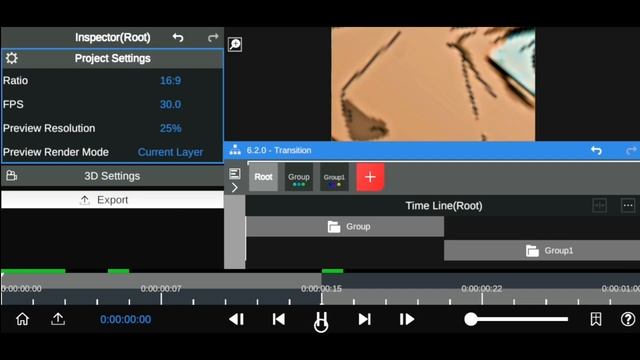The height and width of the screenshot is (360, 640).
Task: Step forward one frame
Action: coord(407,319)
